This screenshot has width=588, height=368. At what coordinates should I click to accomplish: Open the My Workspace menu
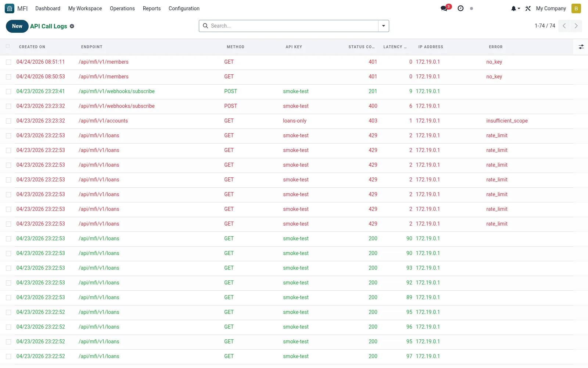[x=85, y=8]
